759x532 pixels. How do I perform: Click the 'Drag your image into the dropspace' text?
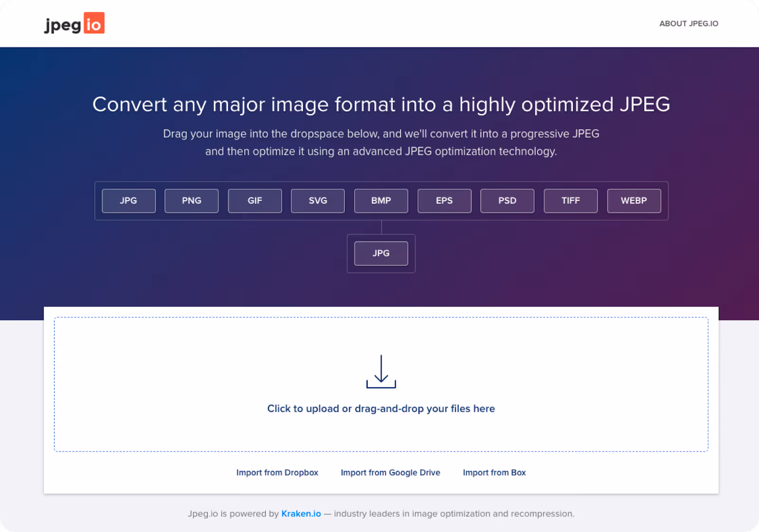pyautogui.click(x=381, y=142)
